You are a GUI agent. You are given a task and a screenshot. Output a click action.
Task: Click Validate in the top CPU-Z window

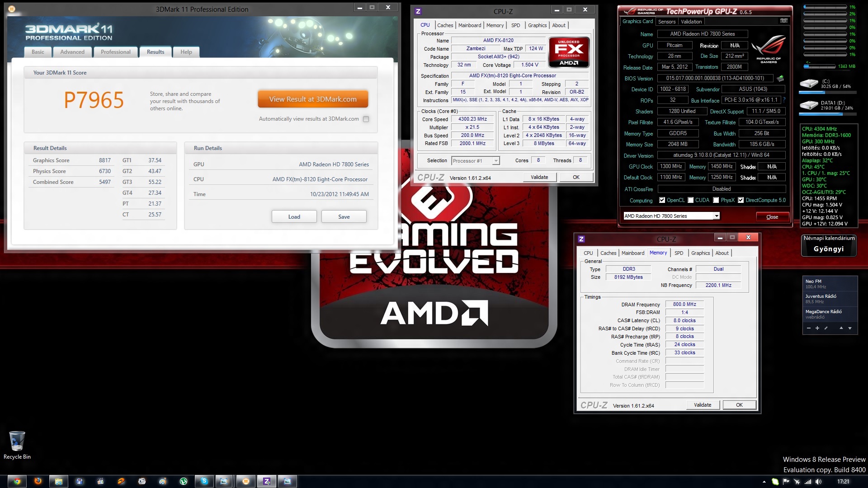pyautogui.click(x=539, y=177)
